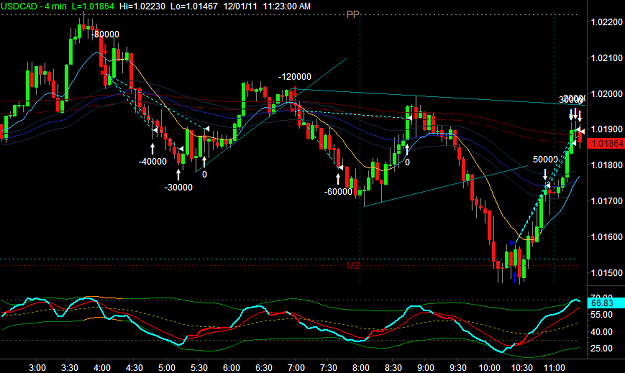
Task: Click the 55.00 oscillator scale label
Action: point(602,315)
